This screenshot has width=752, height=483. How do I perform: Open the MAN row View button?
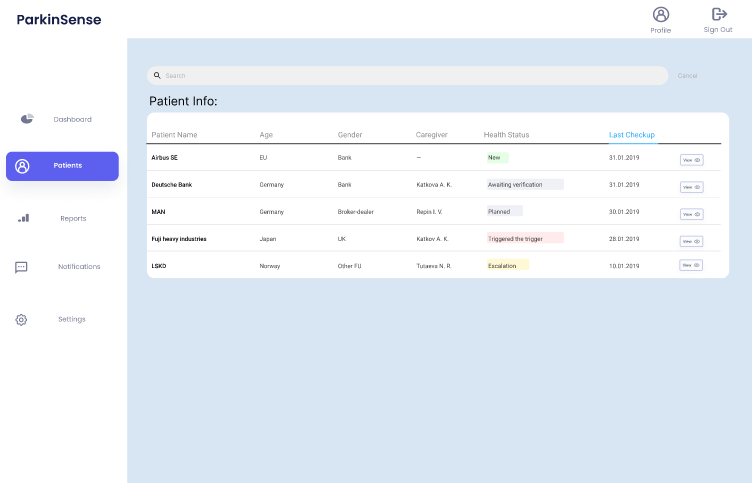point(691,214)
